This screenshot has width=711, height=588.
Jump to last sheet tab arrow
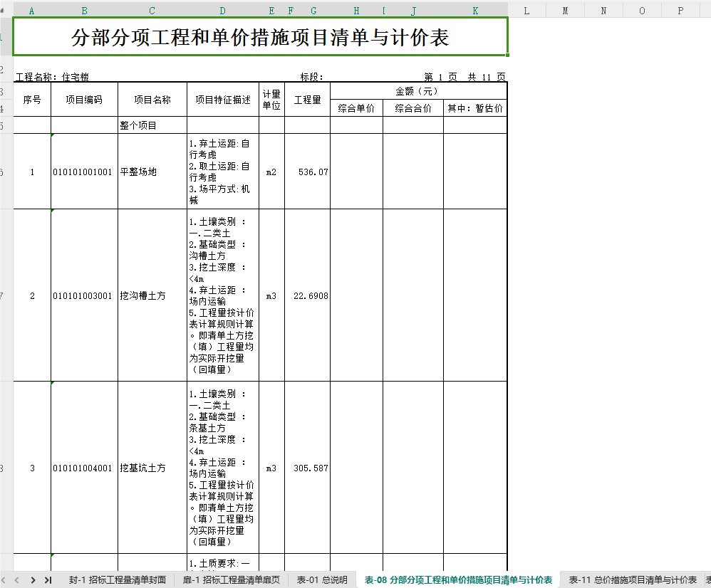click(48, 580)
